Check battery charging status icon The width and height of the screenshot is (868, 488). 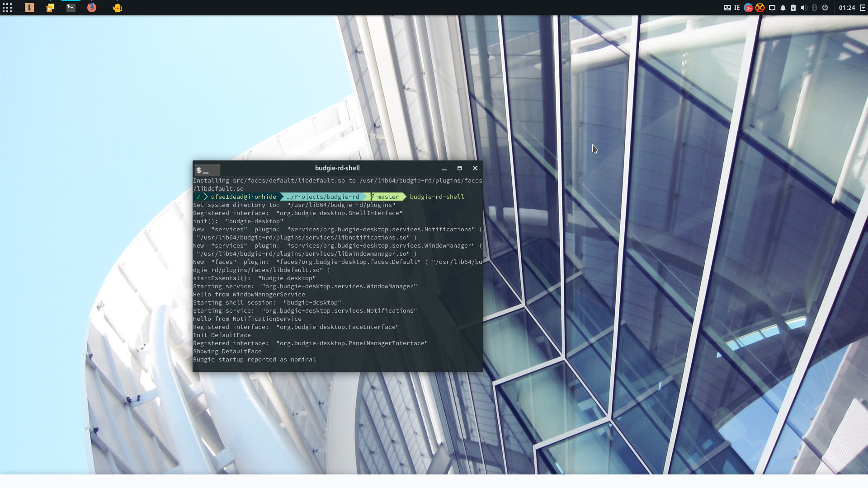click(x=793, y=8)
